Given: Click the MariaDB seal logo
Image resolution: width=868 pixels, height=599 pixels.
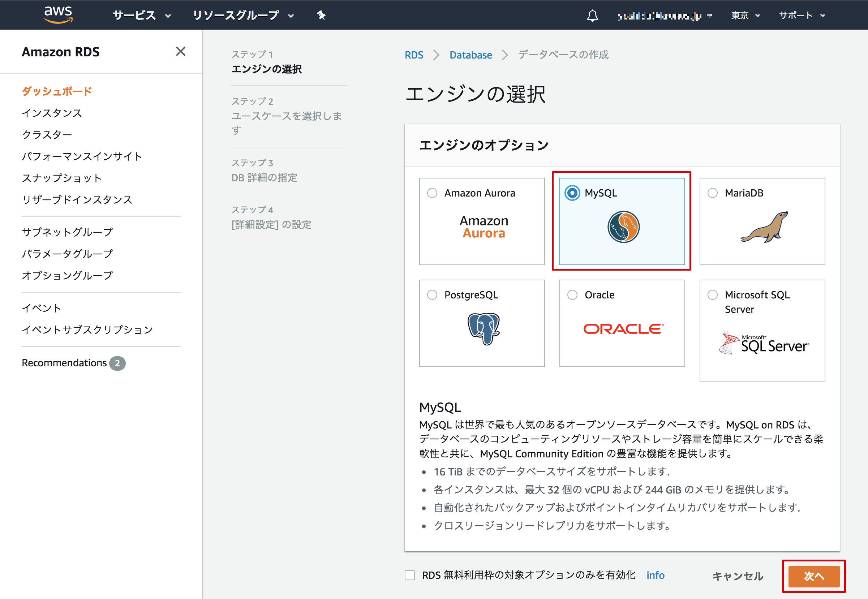Looking at the screenshot, I should coord(764,227).
